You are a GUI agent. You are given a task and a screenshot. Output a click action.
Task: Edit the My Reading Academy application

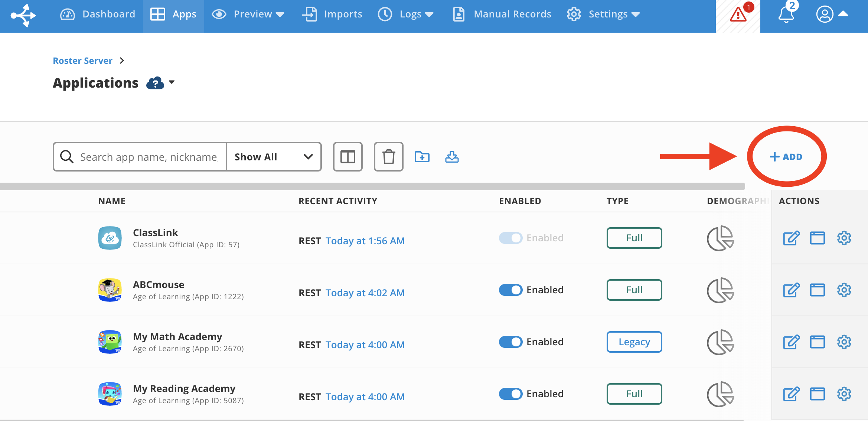(x=791, y=394)
